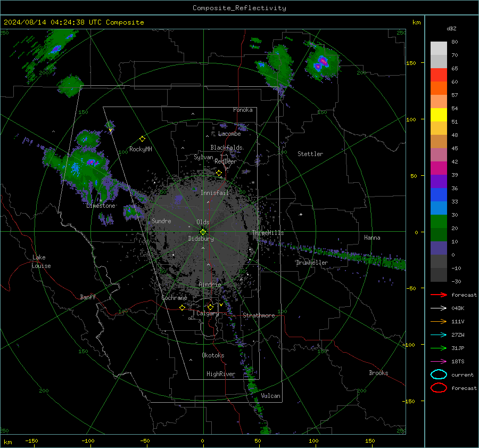
Task: Click the Lacombe label
Action: (229, 134)
